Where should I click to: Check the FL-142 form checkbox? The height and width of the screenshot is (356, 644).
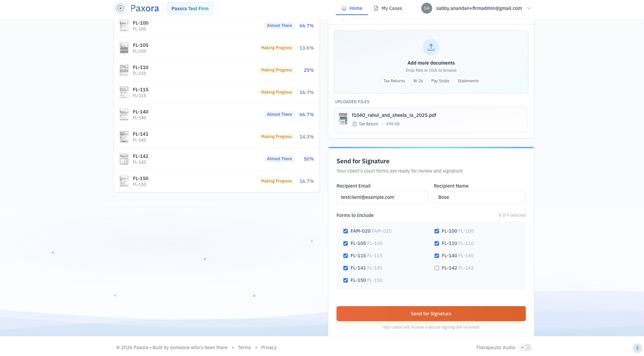[x=437, y=268]
